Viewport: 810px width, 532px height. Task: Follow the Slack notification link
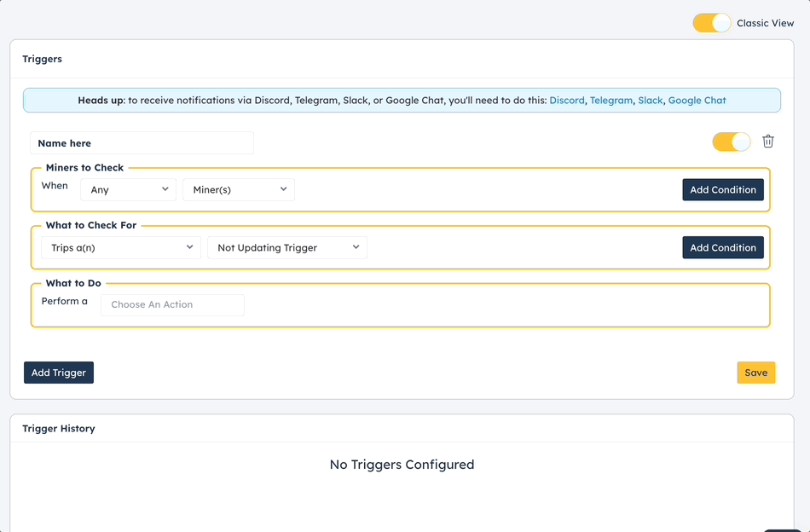651,101
